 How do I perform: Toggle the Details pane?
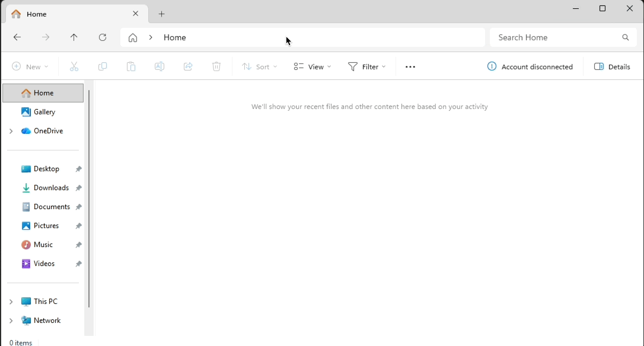612,66
